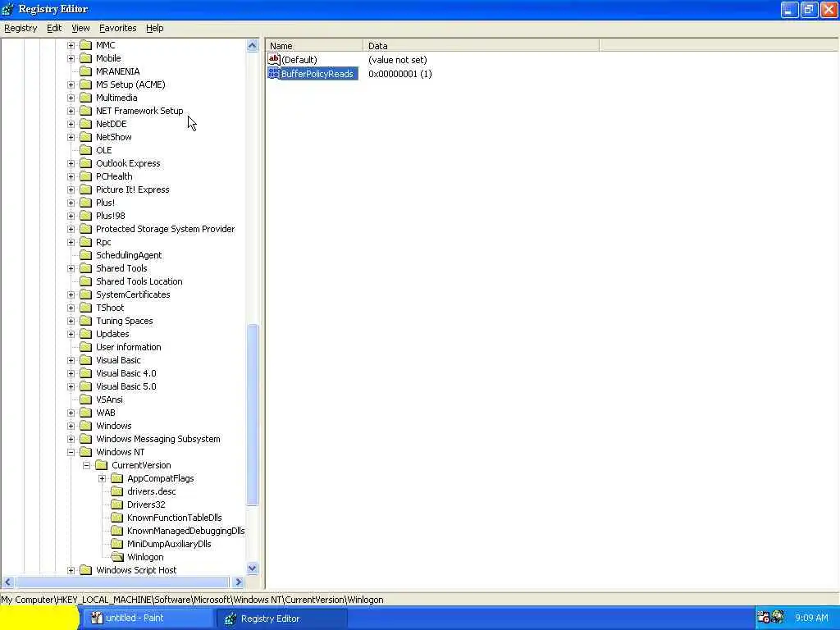Open the View menu

pos(80,28)
